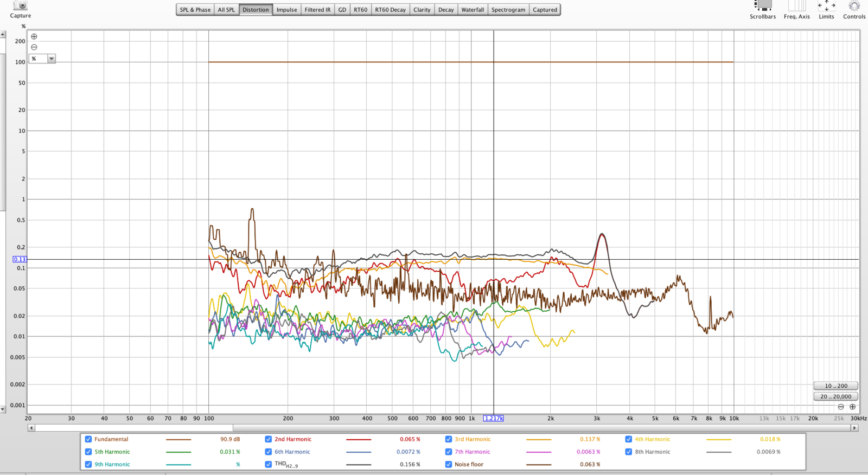Toggle 2nd Harmonic trace checkbox
The height and width of the screenshot is (475, 868).
pyautogui.click(x=269, y=439)
